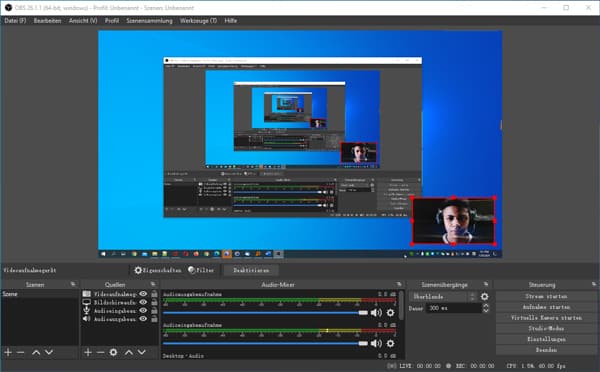Lock the Audioeingabe source
The width and height of the screenshot is (600, 372).
154,310
